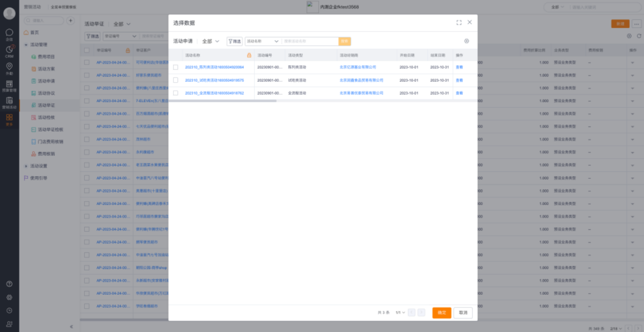The image size is (644, 332).
Task: Select 首页 in sidebar
Action: pyautogui.click(x=34, y=32)
